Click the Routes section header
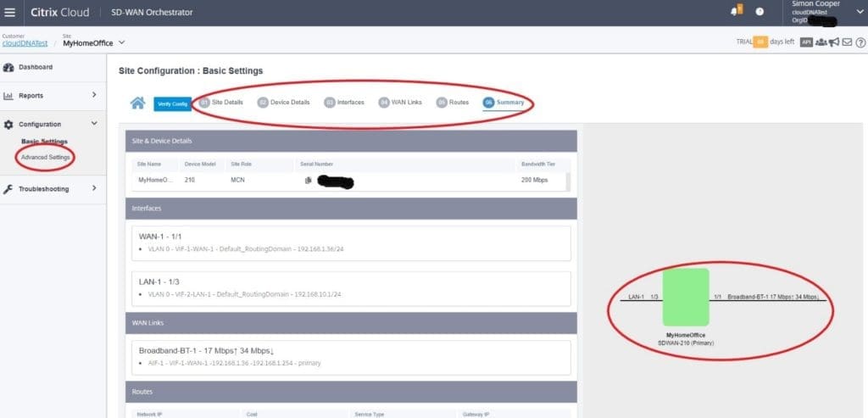Image resolution: width=868 pixels, height=418 pixels. pyautogui.click(x=351, y=392)
